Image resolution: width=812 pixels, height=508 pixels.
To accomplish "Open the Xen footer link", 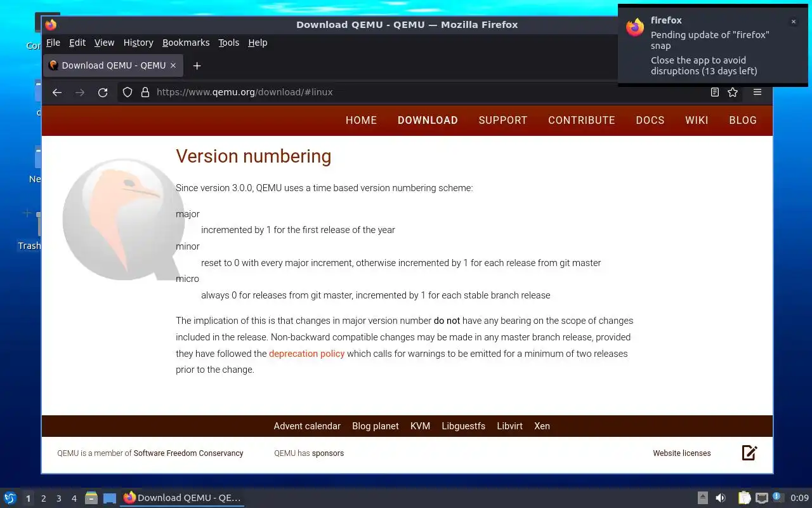I will pyautogui.click(x=542, y=426).
